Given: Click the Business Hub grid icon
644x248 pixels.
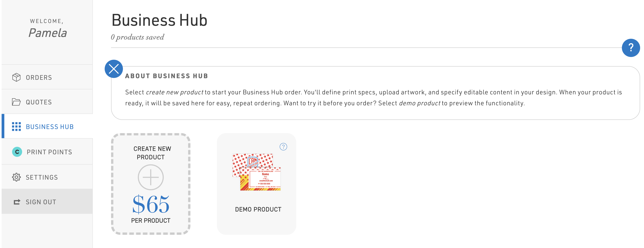Looking at the screenshot, I should (x=16, y=127).
